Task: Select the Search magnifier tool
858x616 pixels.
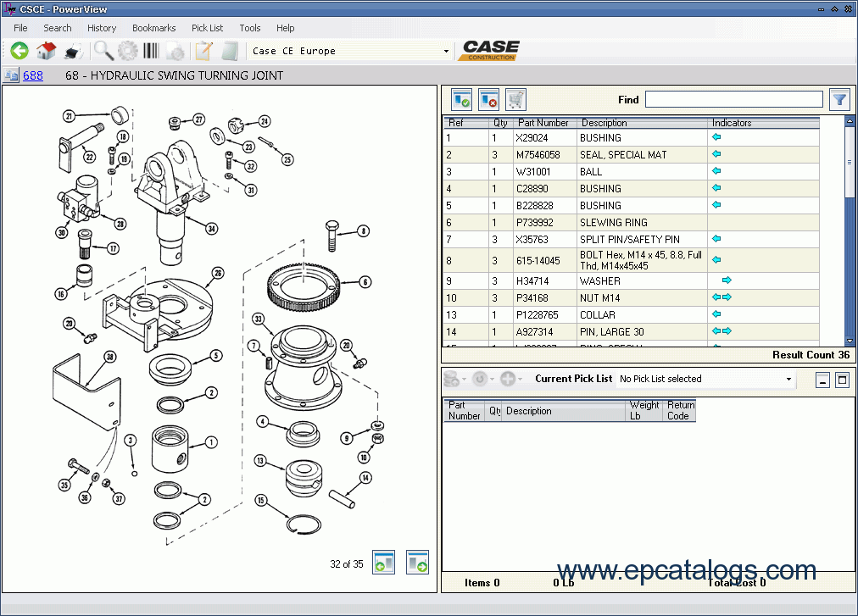Action: click(103, 51)
